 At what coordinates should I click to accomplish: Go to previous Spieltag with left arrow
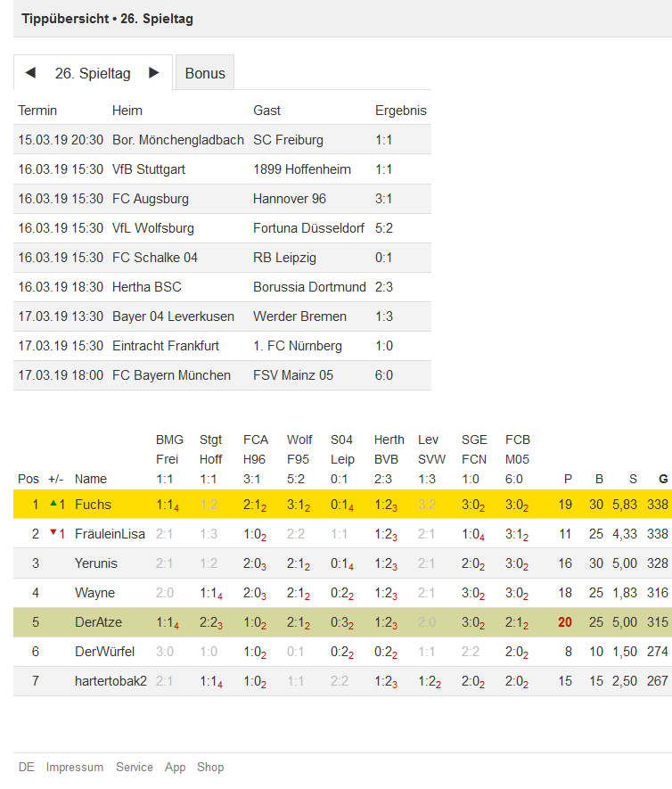tap(30, 72)
